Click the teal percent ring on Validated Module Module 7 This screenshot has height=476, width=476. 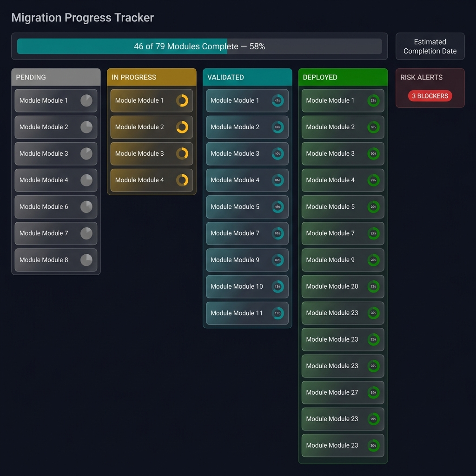278,233
